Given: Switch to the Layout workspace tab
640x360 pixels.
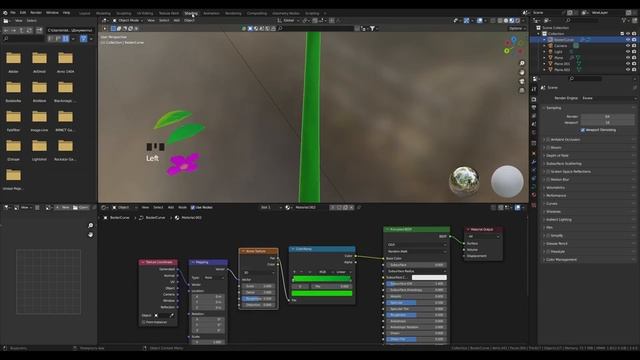Looking at the screenshot, I should point(84,13).
